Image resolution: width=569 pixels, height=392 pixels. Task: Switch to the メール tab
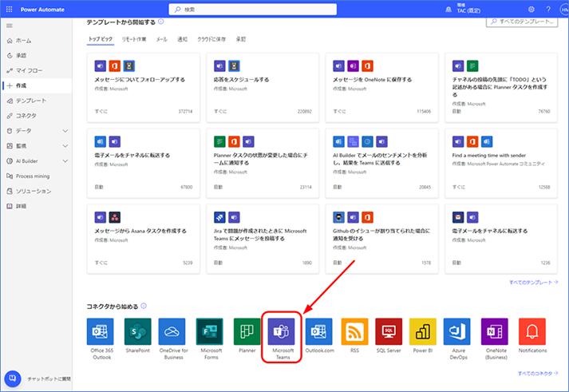[161, 39]
